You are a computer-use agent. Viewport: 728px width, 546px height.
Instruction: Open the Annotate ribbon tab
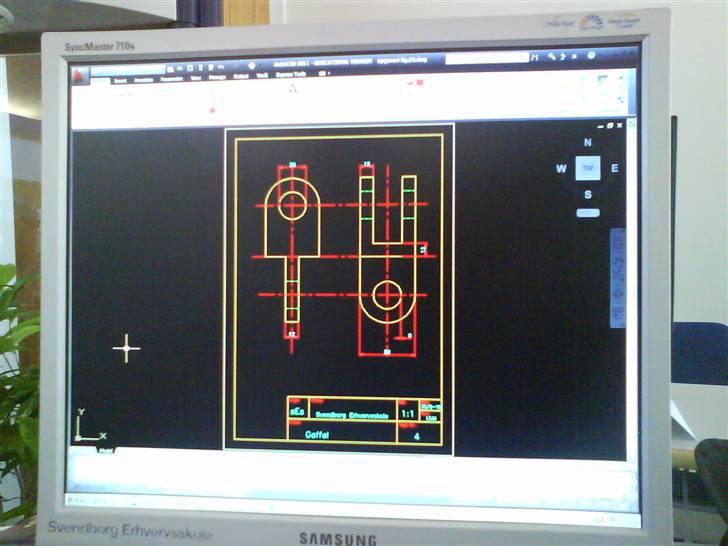tap(143, 80)
